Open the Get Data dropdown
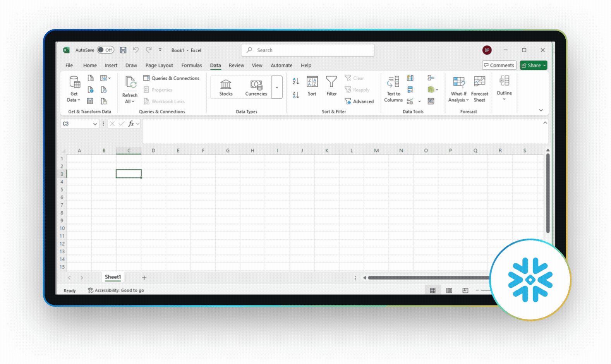 point(74,100)
